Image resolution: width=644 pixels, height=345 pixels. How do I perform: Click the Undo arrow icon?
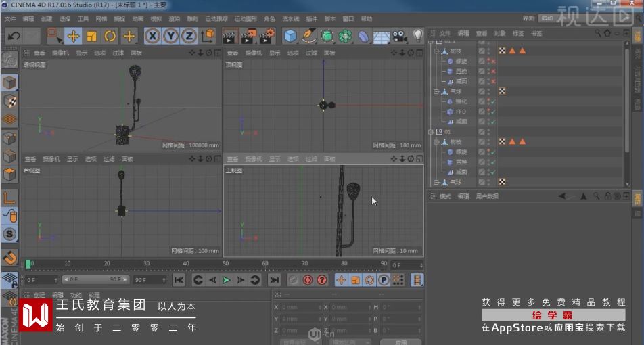coord(14,36)
